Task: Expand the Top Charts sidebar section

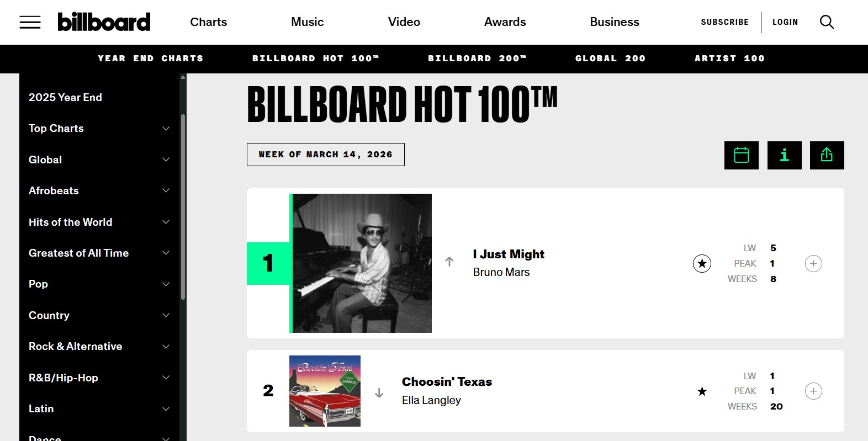Action: (166, 129)
